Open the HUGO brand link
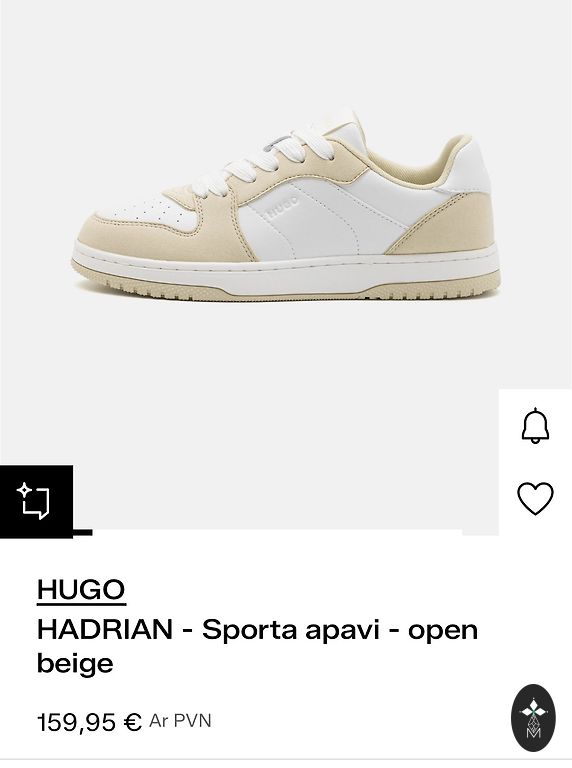Image resolution: width=572 pixels, height=768 pixels. click(x=81, y=589)
